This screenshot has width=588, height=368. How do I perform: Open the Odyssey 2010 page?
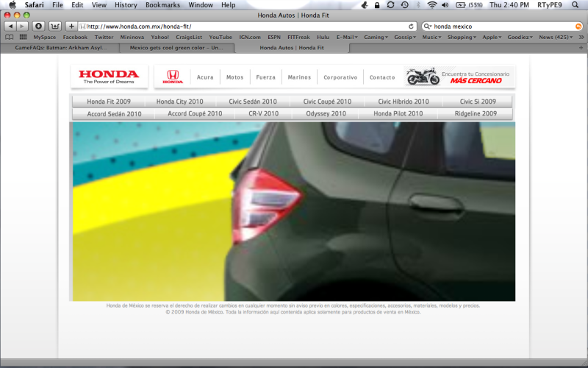pyautogui.click(x=326, y=113)
